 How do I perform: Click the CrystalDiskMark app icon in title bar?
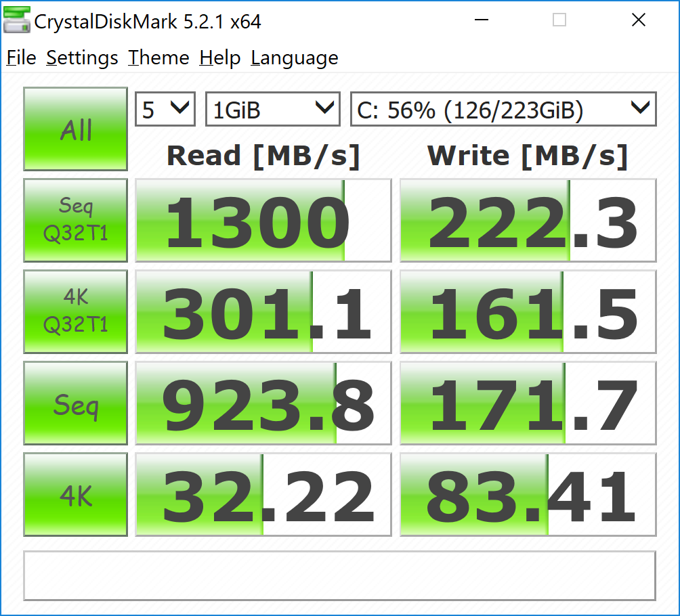point(16,20)
